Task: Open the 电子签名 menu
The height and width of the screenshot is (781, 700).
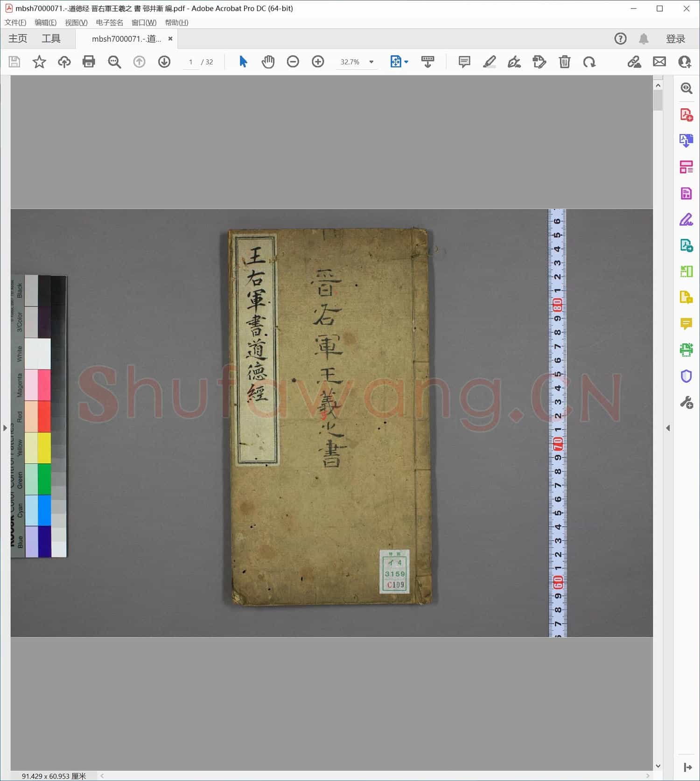Action: coord(110,22)
